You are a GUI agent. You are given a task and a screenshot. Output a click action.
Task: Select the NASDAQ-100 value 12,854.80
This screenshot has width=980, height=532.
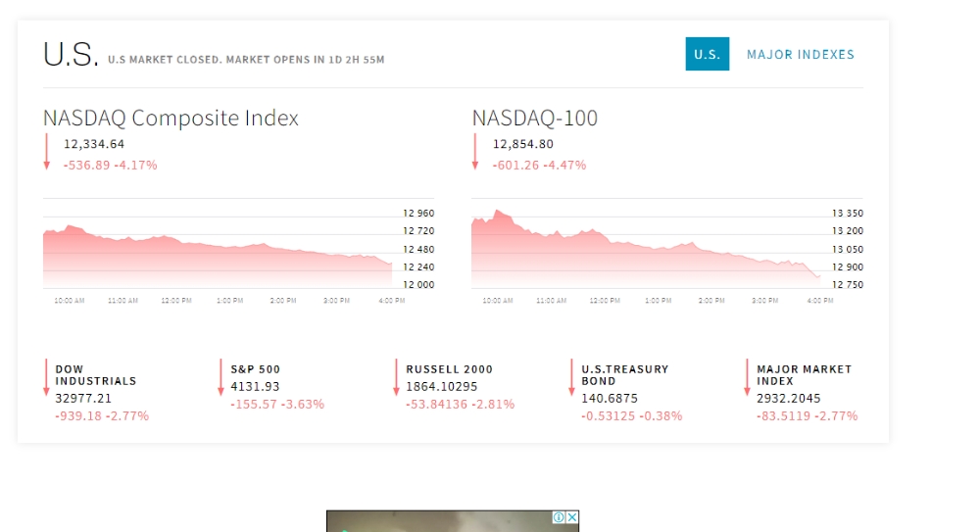[523, 144]
